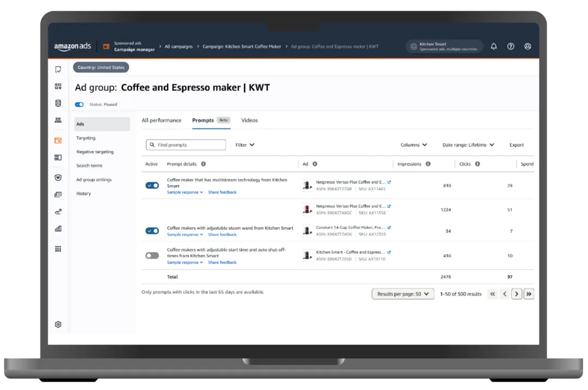Click the Amazon Ads logo
Viewport: 588px width, 390px height.
point(72,46)
